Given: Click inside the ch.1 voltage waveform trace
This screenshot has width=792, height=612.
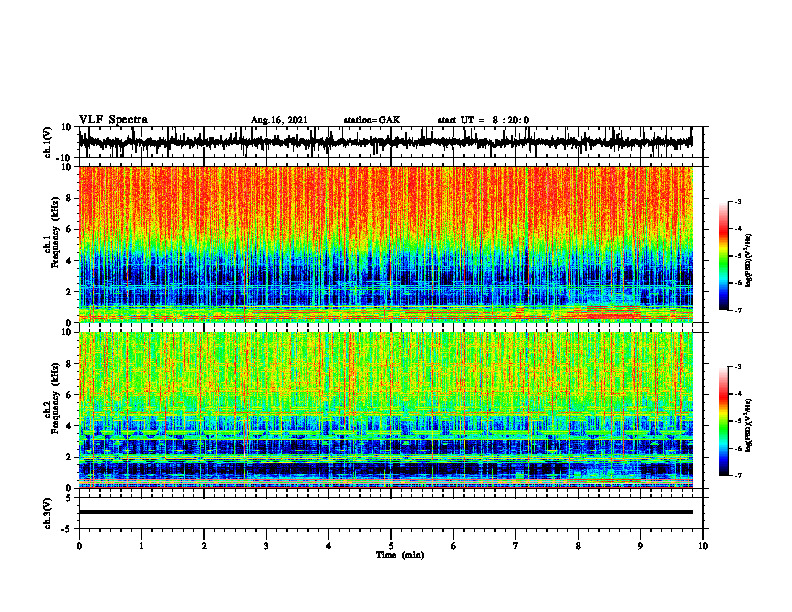Looking at the screenshot, I should (385, 142).
